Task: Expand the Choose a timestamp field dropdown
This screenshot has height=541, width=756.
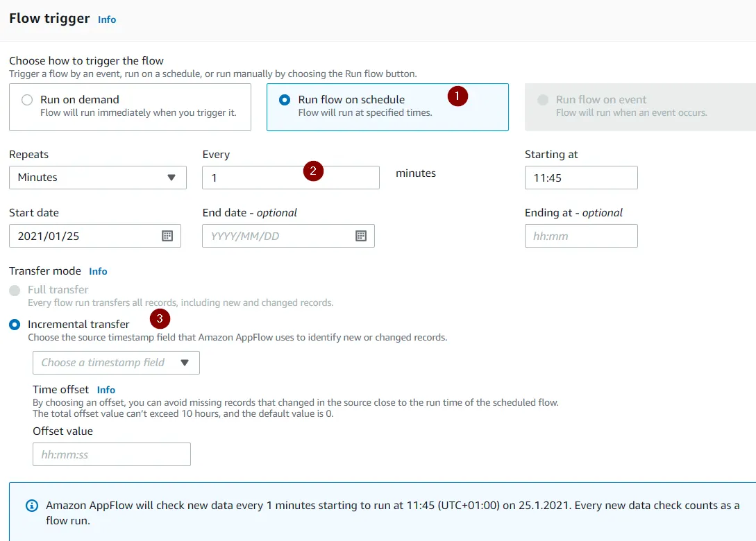Action: (x=116, y=363)
